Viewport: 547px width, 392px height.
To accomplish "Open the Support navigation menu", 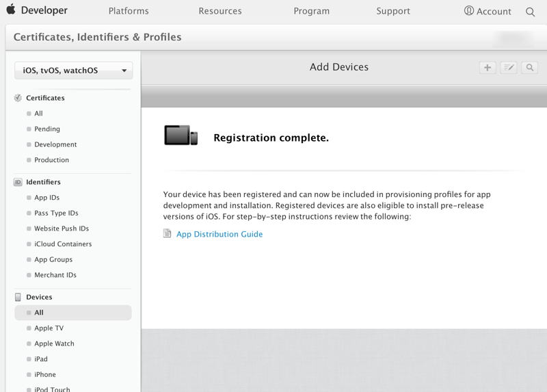I will 393,11.
